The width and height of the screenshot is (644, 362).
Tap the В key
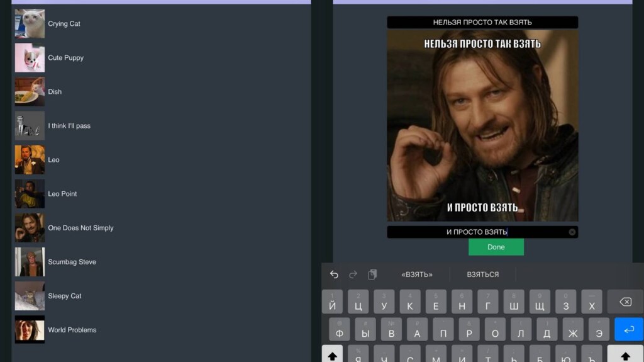pyautogui.click(x=391, y=329)
